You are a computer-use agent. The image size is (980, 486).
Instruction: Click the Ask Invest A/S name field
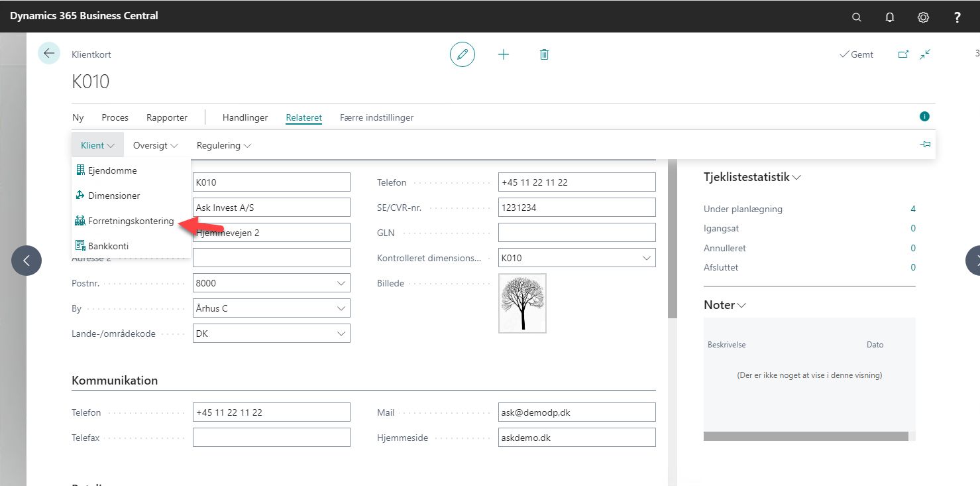(272, 208)
